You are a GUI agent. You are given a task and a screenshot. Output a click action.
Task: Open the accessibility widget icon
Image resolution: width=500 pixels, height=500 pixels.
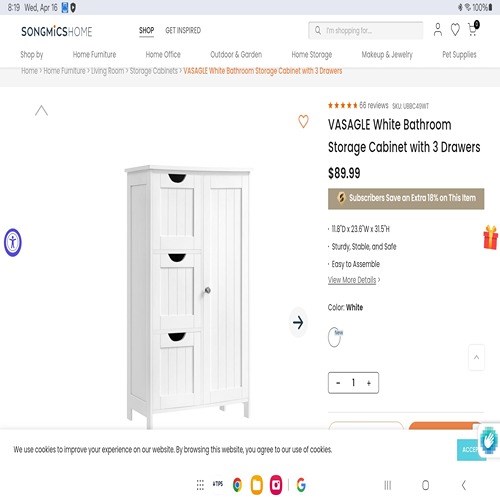pos(13,242)
